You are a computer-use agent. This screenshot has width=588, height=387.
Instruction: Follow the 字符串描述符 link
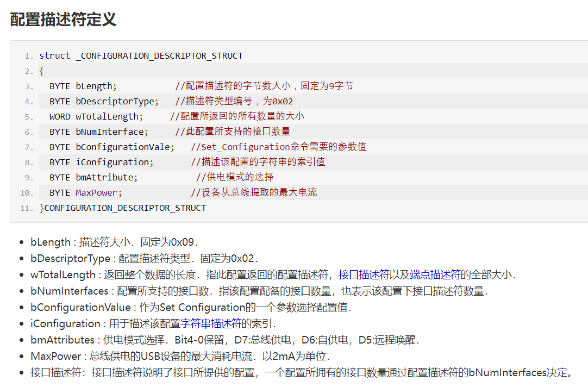pyautogui.click(x=211, y=323)
